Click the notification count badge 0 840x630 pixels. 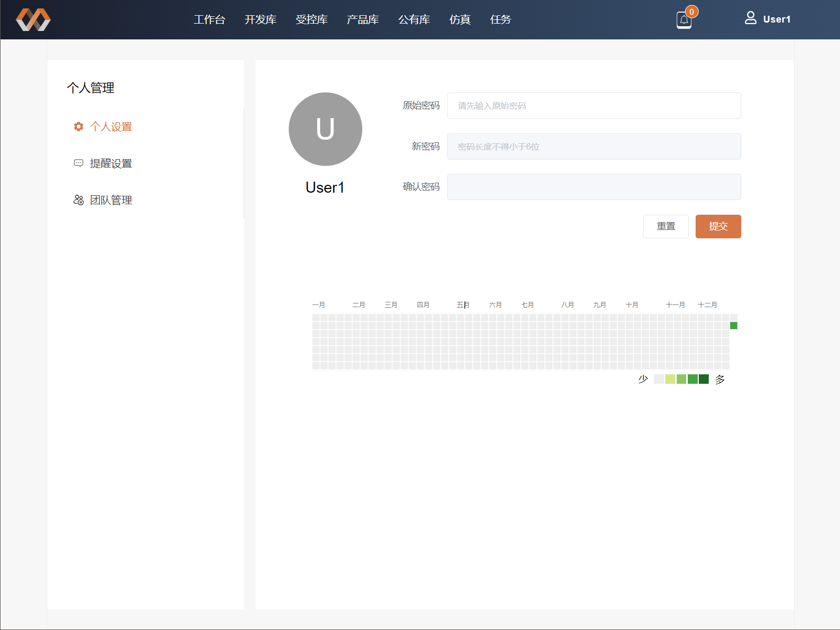[x=691, y=12]
